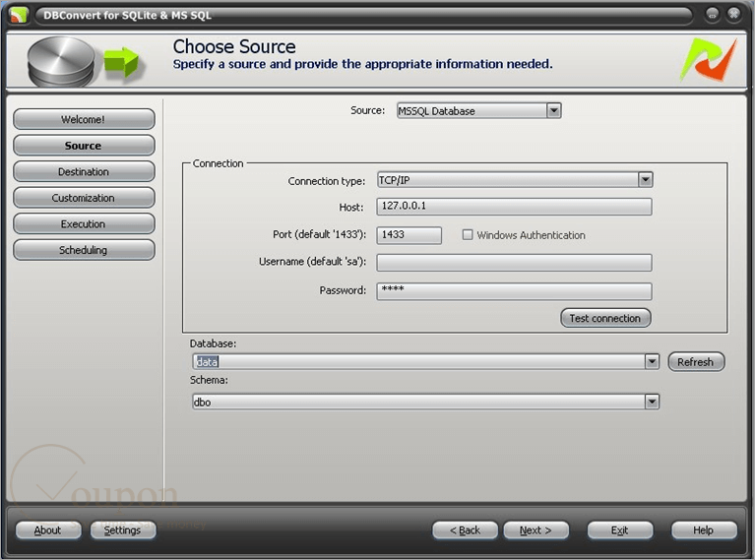Click the Test connection button
755x560 pixels.
(x=605, y=318)
